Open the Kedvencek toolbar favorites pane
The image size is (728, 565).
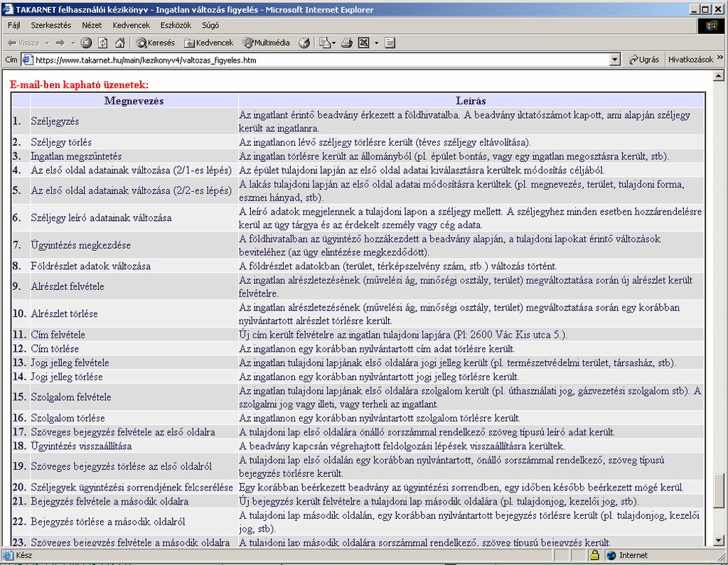209,43
